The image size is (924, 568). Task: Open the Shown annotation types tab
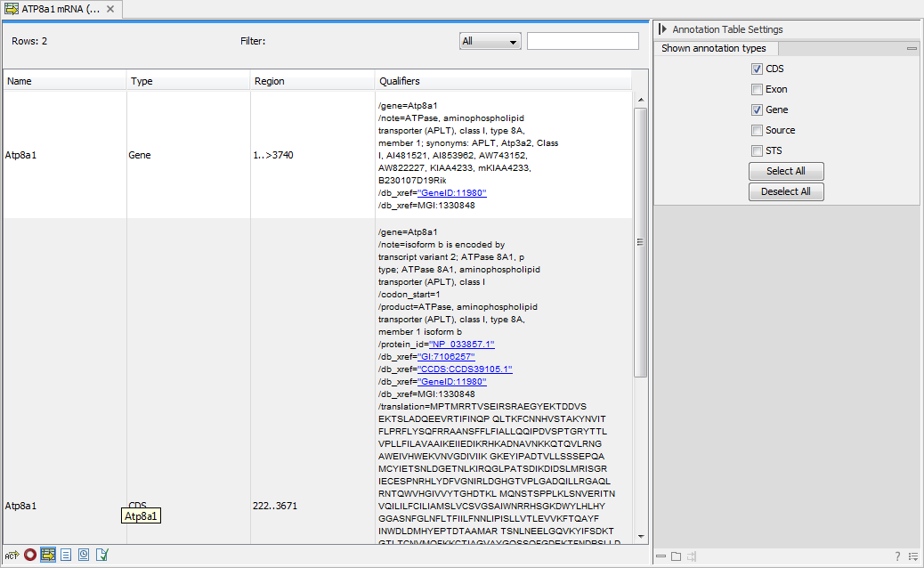coord(714,48)
